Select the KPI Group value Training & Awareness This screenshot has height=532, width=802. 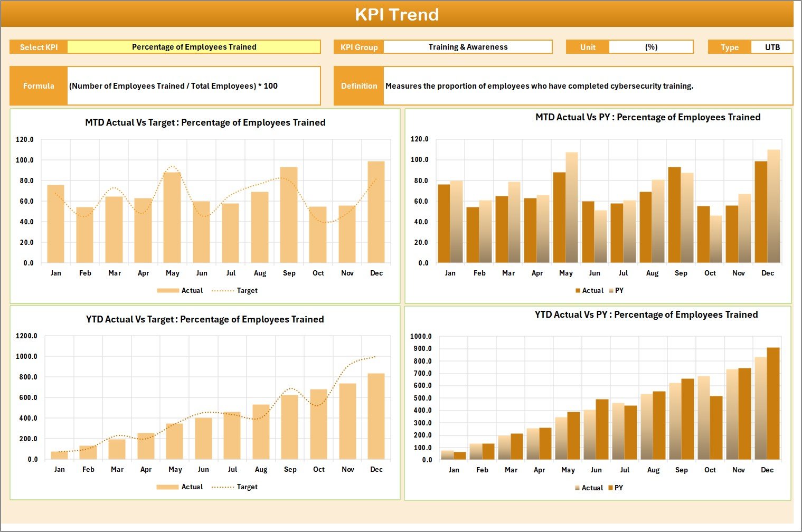(x=468, y=47)
